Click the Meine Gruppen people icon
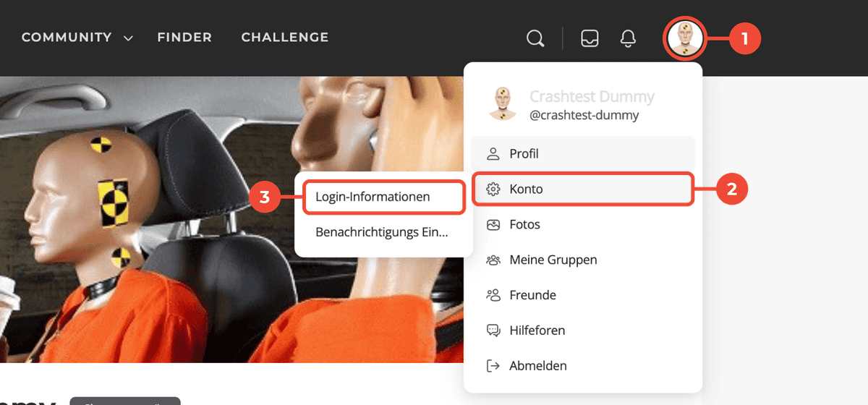This screenshot has height=405, width=868. coord(493,260)
